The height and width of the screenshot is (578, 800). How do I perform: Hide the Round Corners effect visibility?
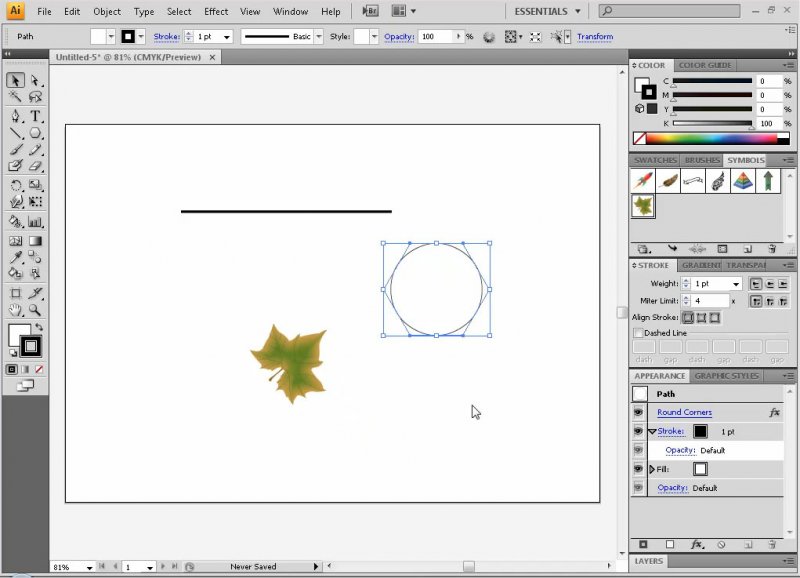(639, 412)
